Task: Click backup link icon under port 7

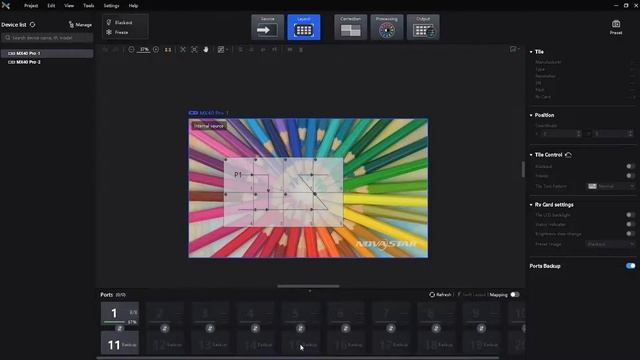Action: click(391, 328)
